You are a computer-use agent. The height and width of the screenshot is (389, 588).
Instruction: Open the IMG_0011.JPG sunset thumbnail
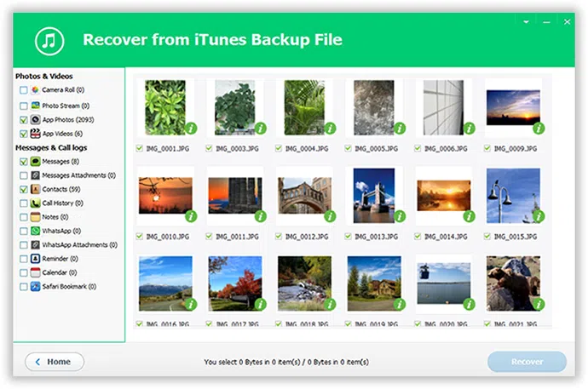(235, 196)
